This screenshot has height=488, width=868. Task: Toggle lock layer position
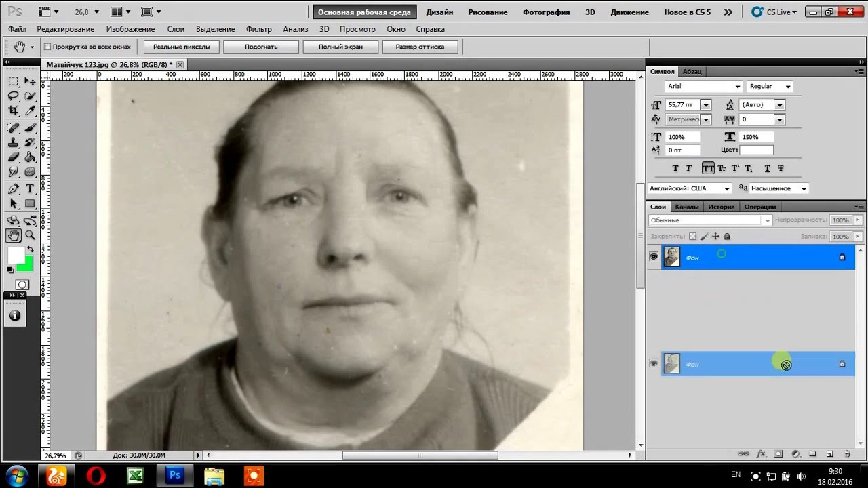[715, 237]
